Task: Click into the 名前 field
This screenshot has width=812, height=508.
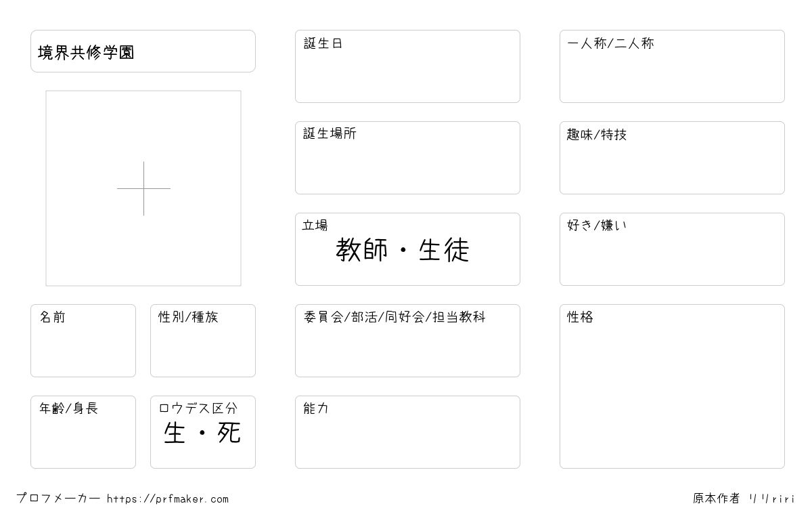Action: point(83,347)
